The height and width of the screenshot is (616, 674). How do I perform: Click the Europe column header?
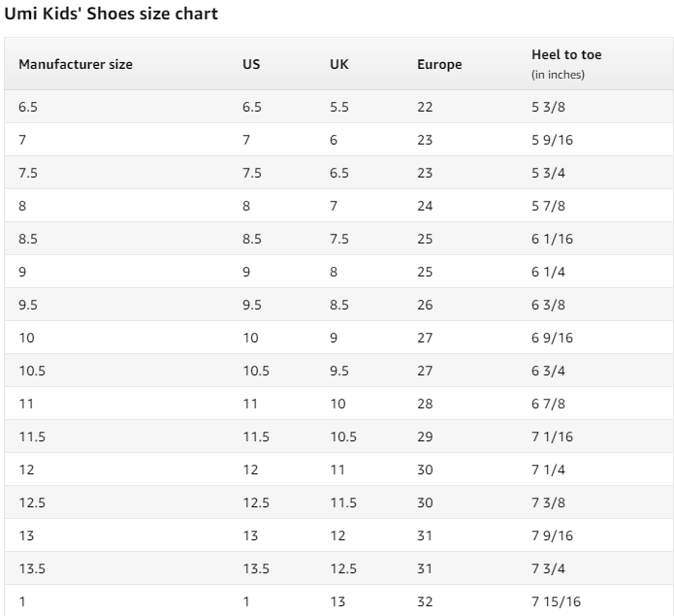(439, 64)
